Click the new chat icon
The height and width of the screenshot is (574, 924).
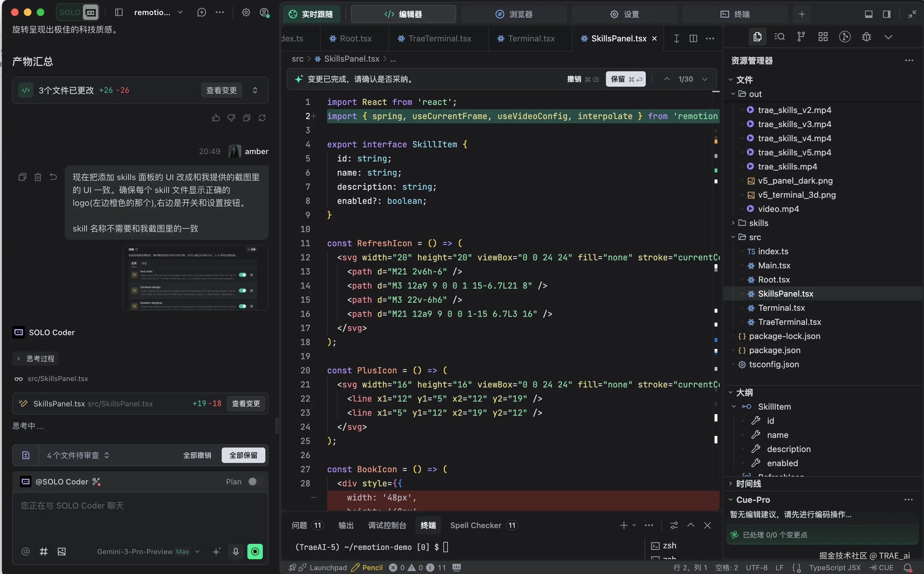(x=201, y=13)
